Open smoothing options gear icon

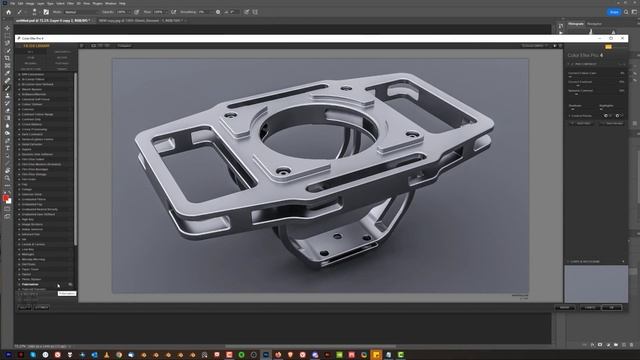(x=218, y=12)
